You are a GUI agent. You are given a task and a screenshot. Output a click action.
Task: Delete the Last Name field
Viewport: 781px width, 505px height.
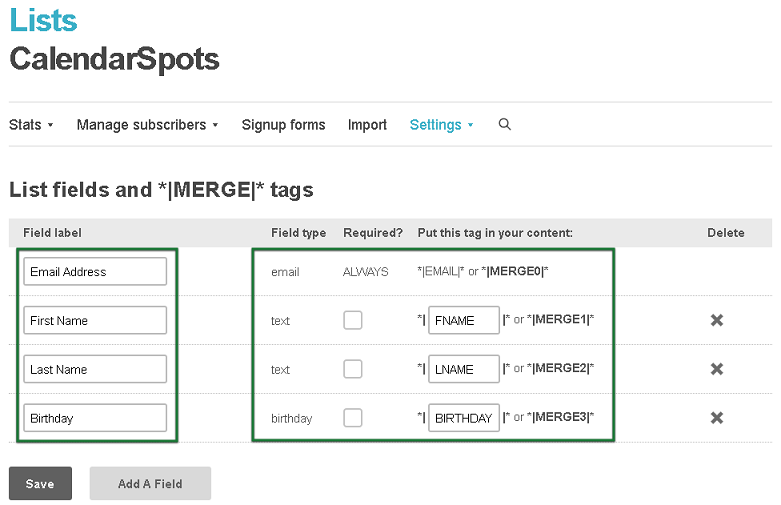(717, 369)
